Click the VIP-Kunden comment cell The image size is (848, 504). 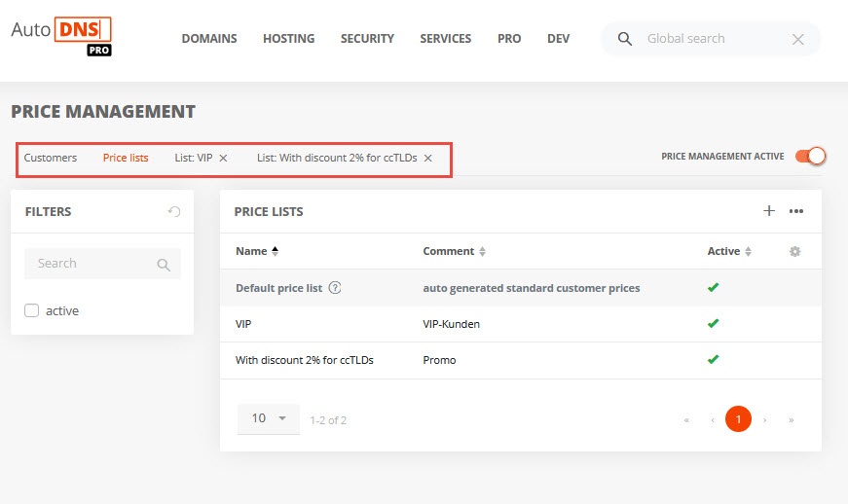click(x=451, y=324)
